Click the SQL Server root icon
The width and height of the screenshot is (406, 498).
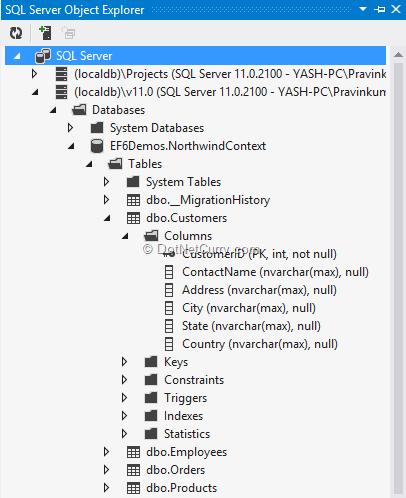(x=43, y=56)
